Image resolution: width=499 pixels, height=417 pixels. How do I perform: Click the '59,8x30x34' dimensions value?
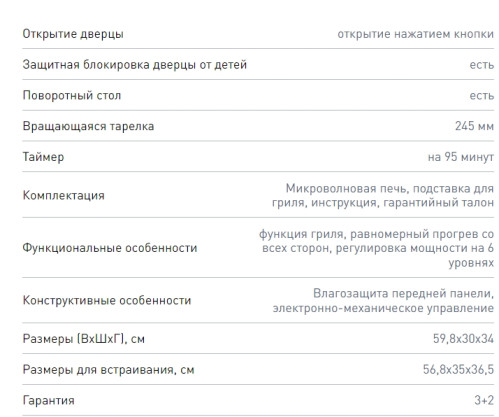463,339
